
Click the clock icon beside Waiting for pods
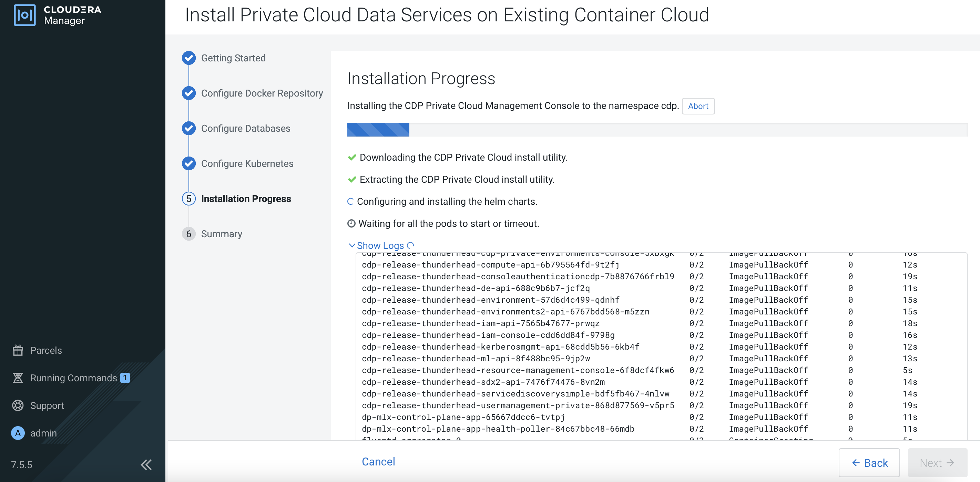click(x=351, y=223)
